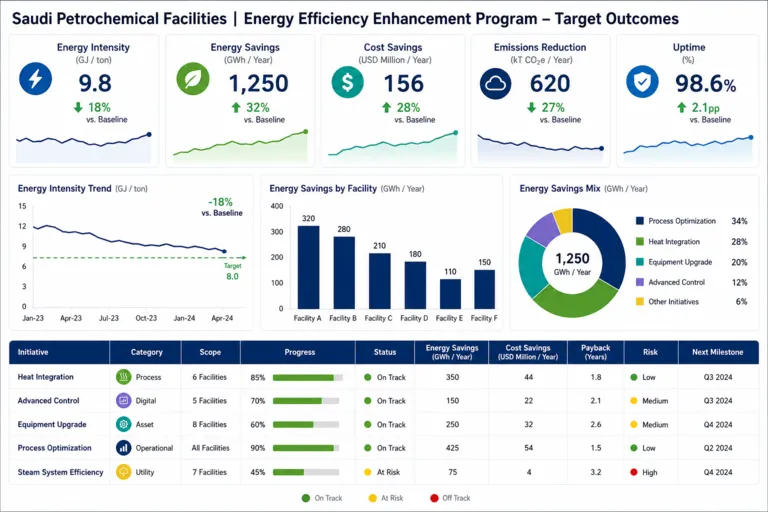The height and width of the screenshot is (512, 768).
Task: Click the Q2 2024 milestone cell
Action: coord(718,448)
